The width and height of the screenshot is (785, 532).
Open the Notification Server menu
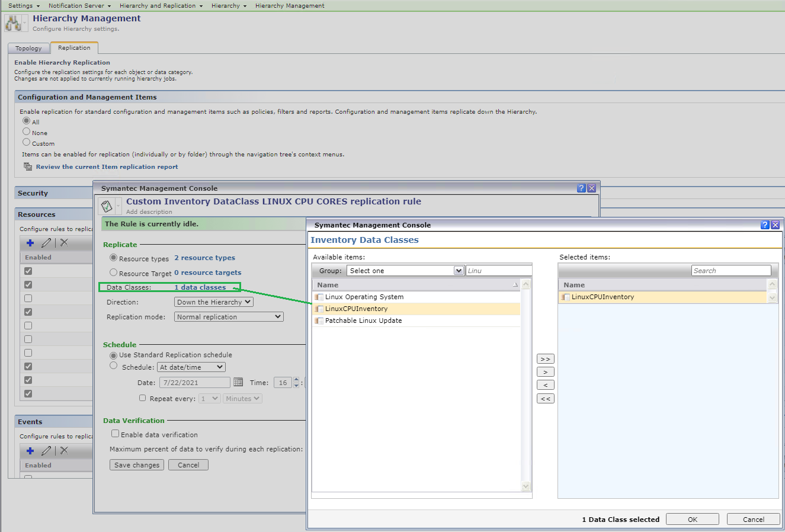click(x=76, y=5)
